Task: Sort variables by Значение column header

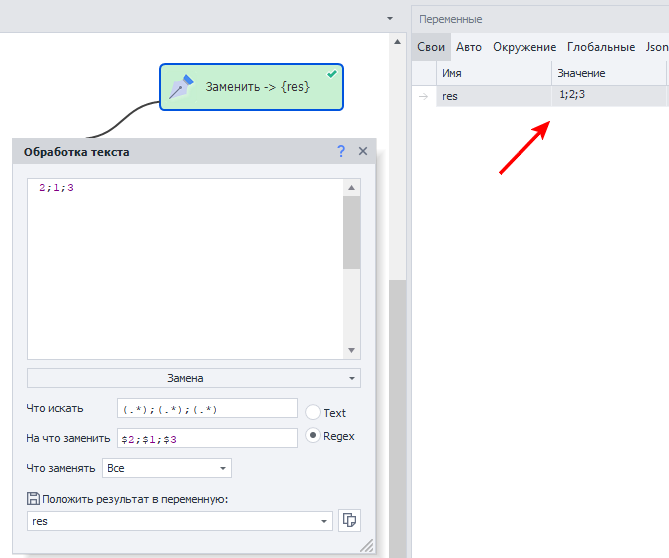Action: [607, 73]
